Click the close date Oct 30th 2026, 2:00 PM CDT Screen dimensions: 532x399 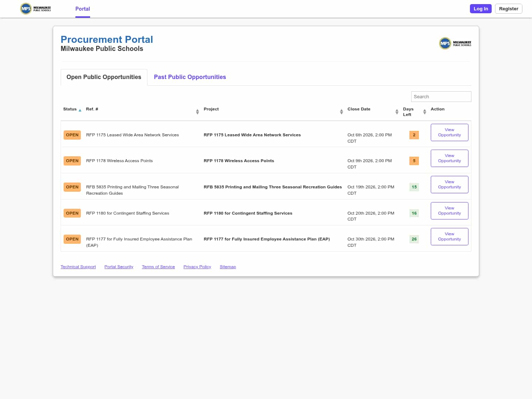tap(371, 242)
